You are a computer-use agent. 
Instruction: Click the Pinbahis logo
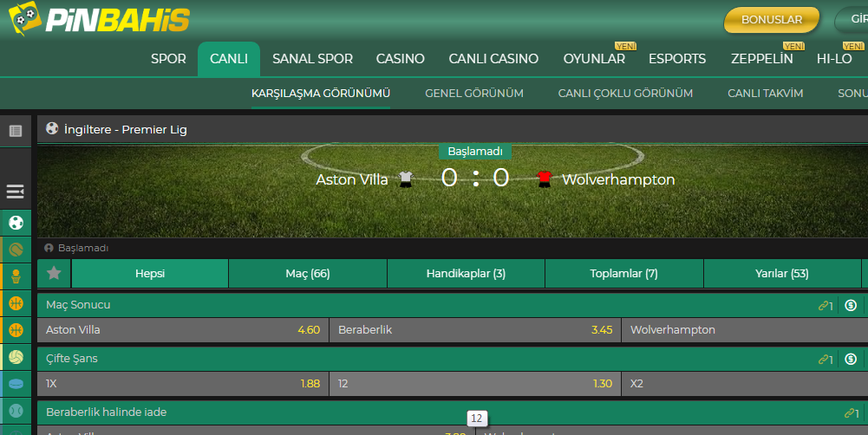99,19
